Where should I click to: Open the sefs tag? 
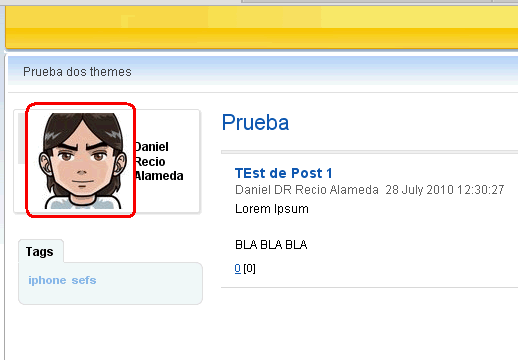point(84,280)
